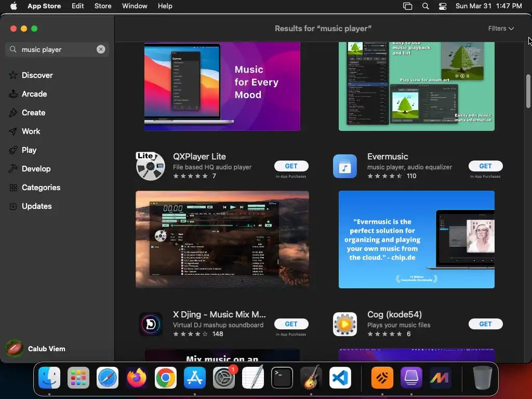Click the results vertical scrollbar
This screenshot has height=399, width=532.
pos(528,91)
